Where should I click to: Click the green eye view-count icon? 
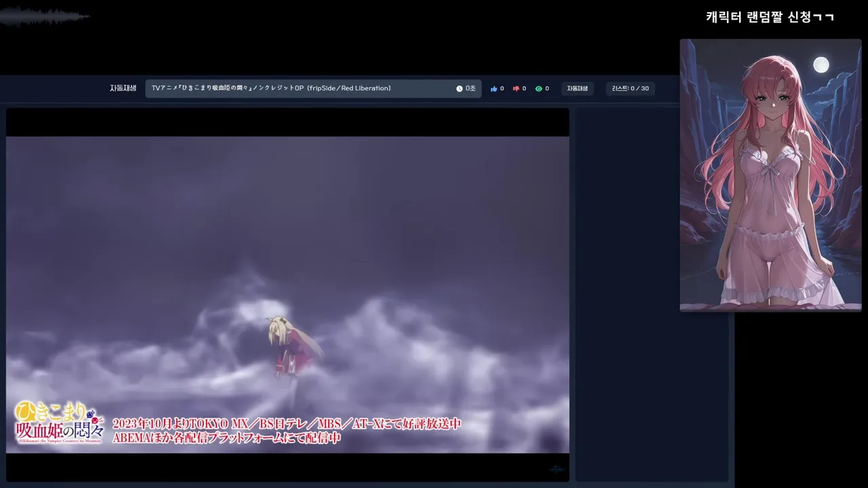538,89
